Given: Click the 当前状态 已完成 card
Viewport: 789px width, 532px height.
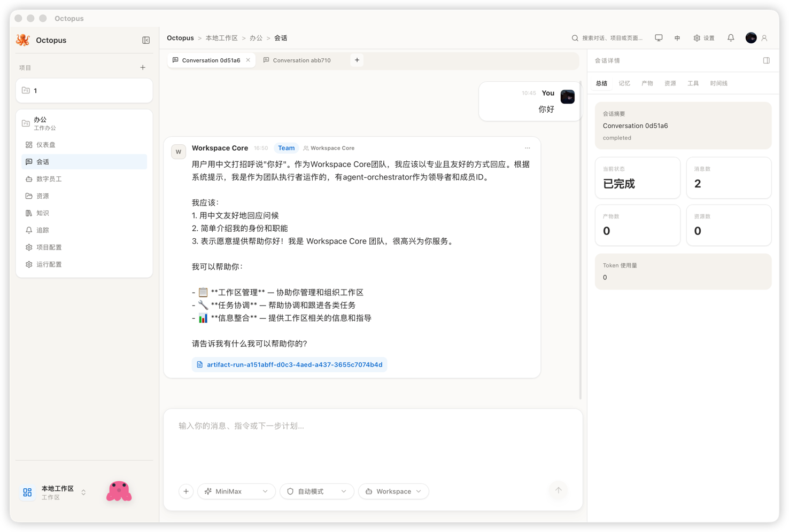Looking at the screenshot, I should pyautogui.click(x=638, y=178).
